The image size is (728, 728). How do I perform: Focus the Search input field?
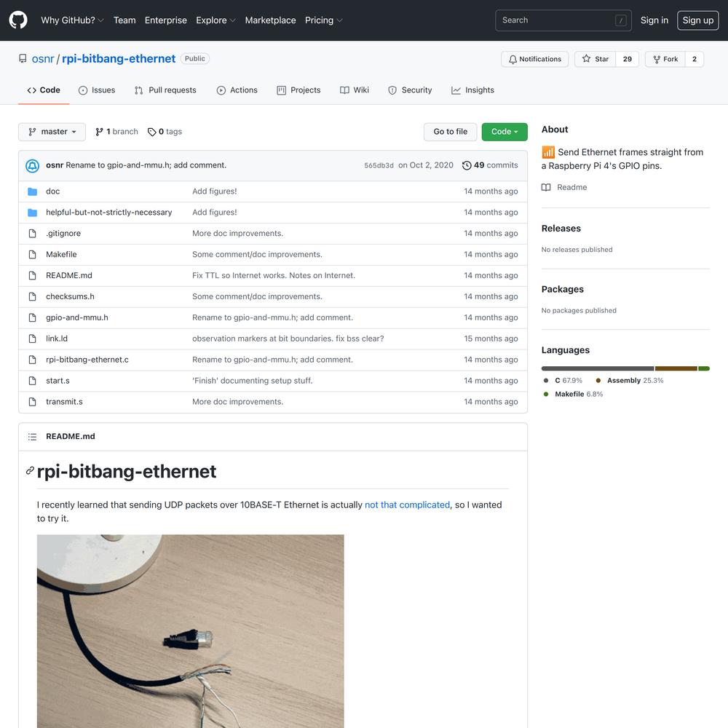[563, 20]
